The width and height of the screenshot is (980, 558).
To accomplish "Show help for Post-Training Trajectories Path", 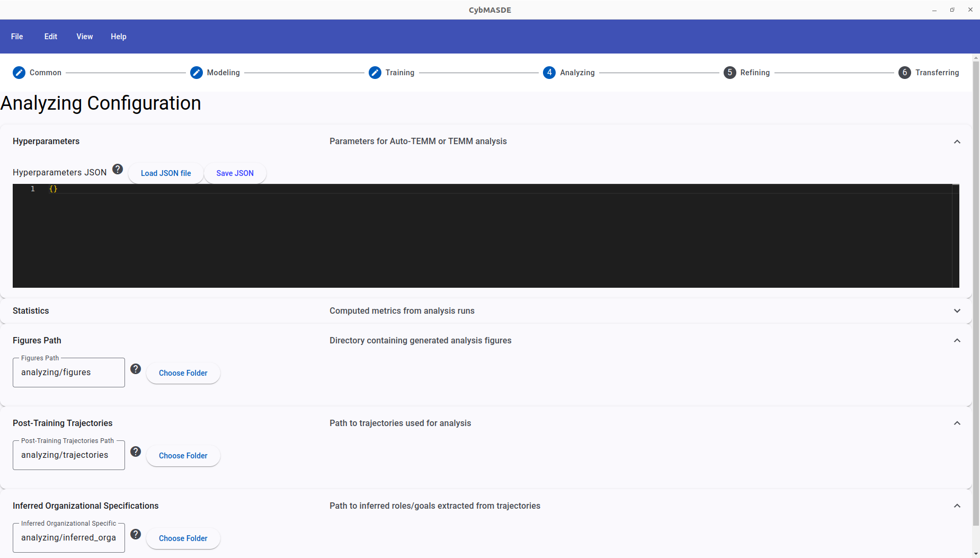I will 136,451.
